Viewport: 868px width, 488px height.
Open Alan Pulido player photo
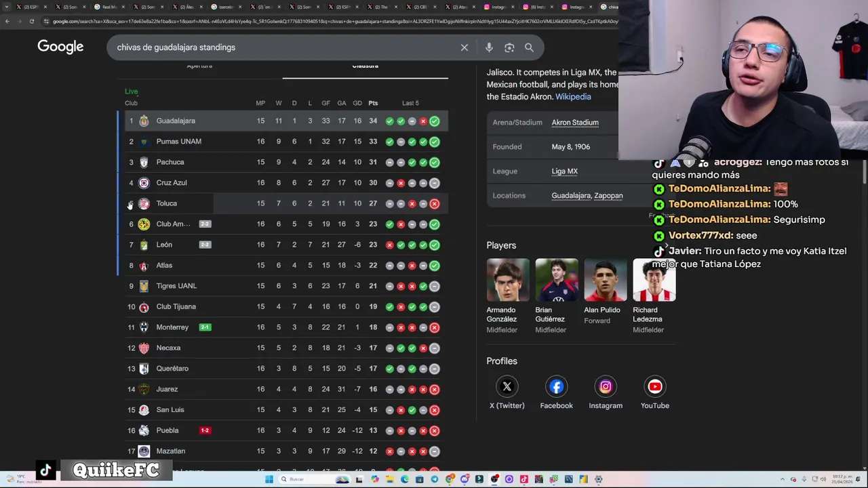(606, 280)
